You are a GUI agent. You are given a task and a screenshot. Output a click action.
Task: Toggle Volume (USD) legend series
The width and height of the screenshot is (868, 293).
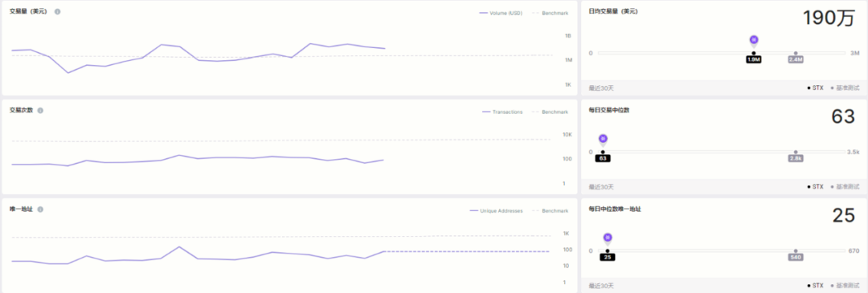[500, 13]
